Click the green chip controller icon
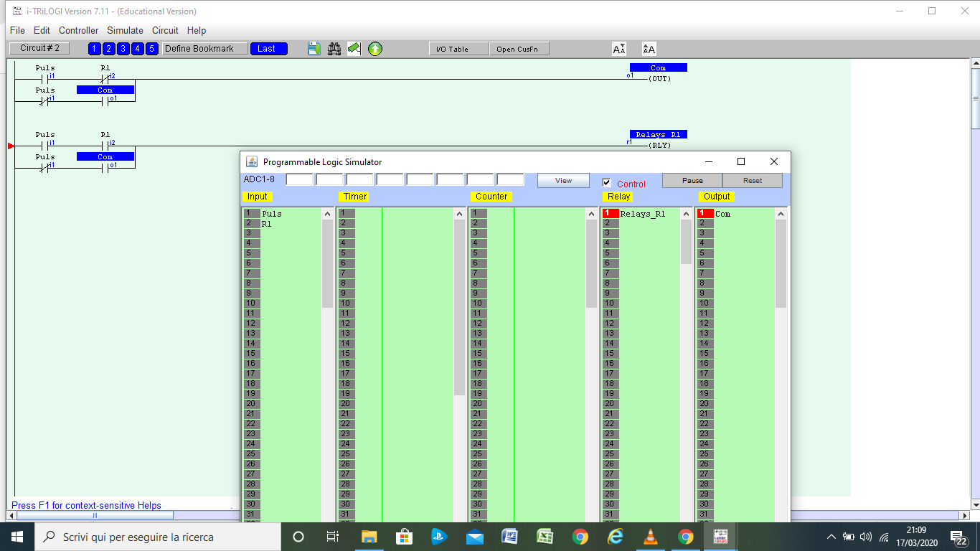This screenshot has height=551, width=980. click(354, 49)
